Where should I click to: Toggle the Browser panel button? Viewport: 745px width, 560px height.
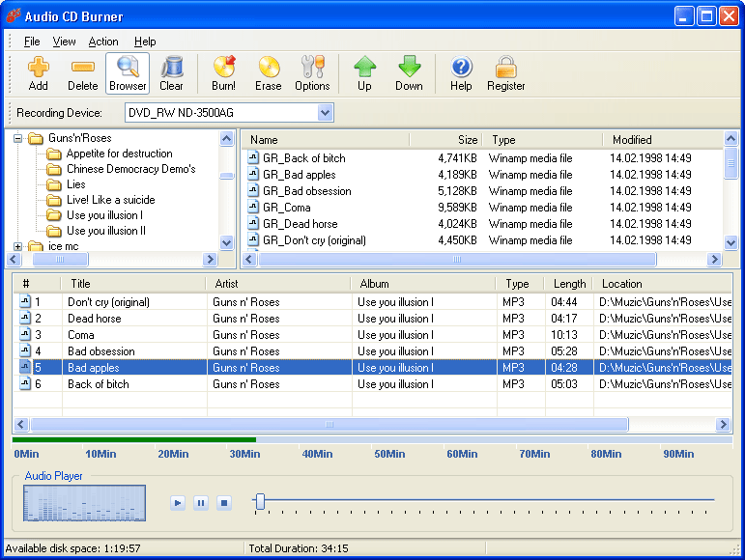pos(128,73)
